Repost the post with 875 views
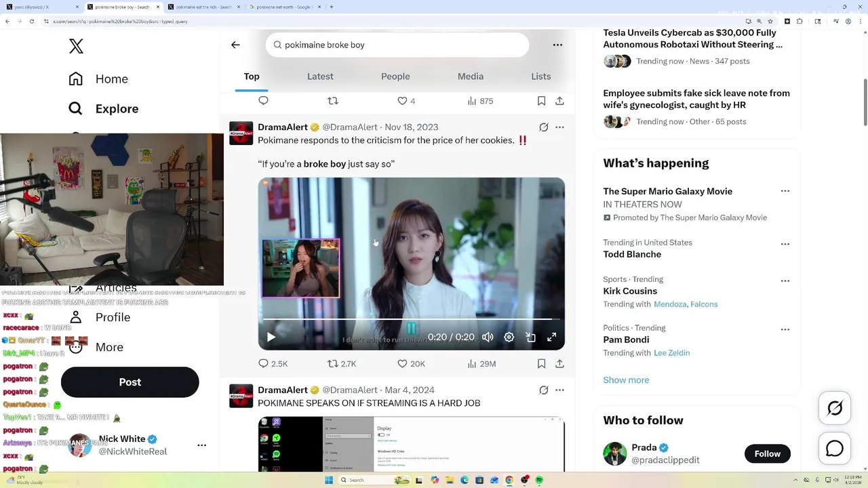The height and width of the screenshot is (488, 868). pyautogui.click(x=333, y=101)
